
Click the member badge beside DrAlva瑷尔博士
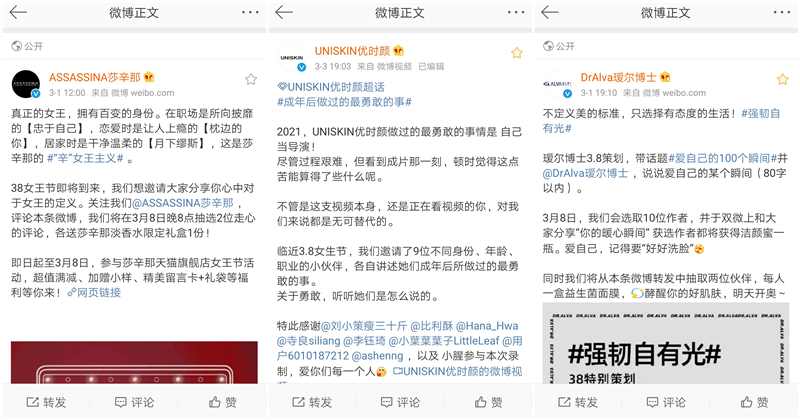coord(665,77)
